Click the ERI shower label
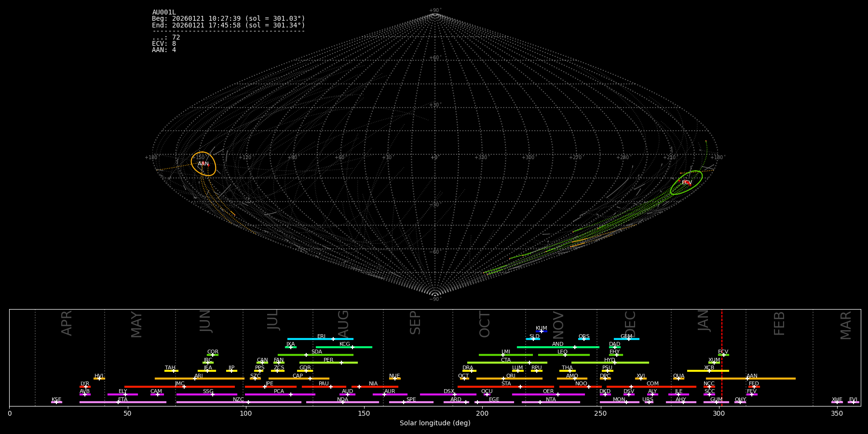868x434 pixels. coord(322,337)
